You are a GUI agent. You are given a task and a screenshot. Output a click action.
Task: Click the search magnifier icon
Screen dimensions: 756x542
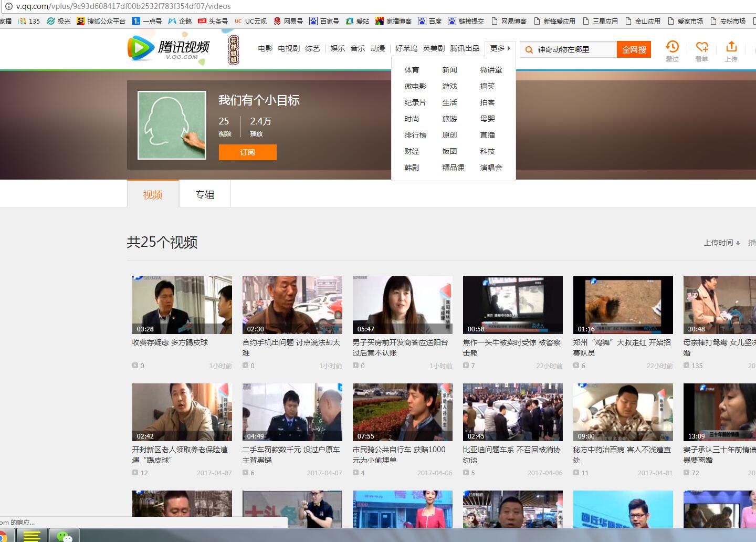click(529, 50)
